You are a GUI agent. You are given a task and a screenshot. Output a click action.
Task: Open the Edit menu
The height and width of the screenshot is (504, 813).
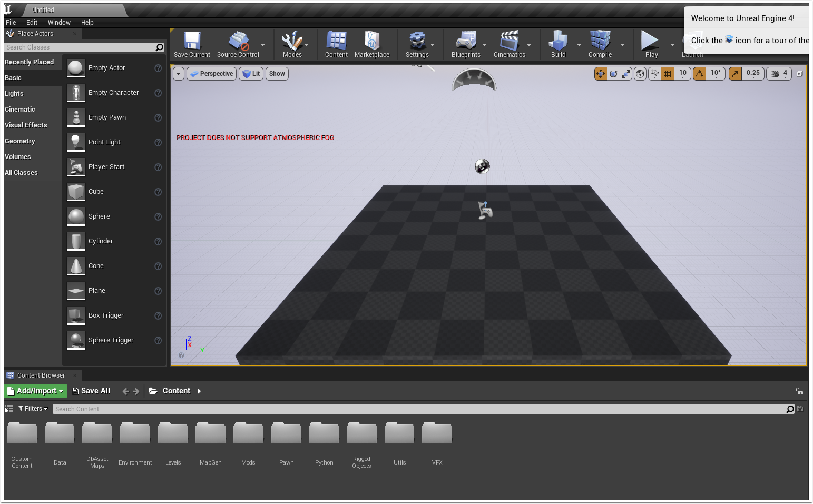click(x=32, y=23)
